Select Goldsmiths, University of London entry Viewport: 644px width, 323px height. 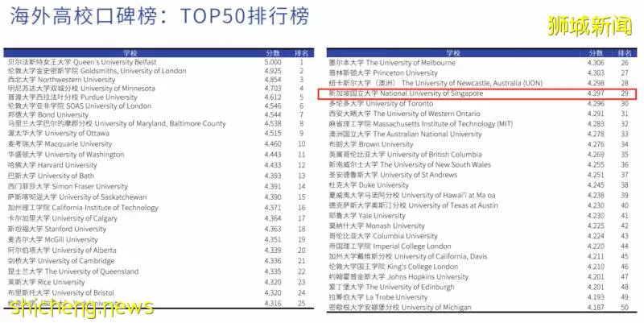point(97,71)
